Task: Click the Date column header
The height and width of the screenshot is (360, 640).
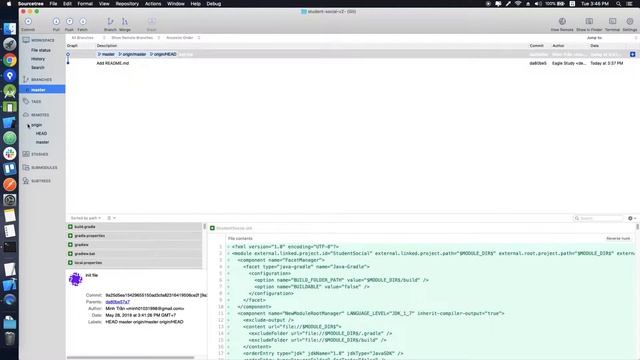Action: pos(594,46)
